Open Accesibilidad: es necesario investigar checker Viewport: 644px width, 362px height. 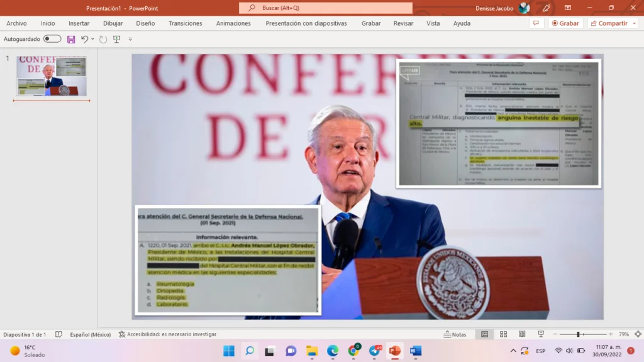[x=167, y=334]
